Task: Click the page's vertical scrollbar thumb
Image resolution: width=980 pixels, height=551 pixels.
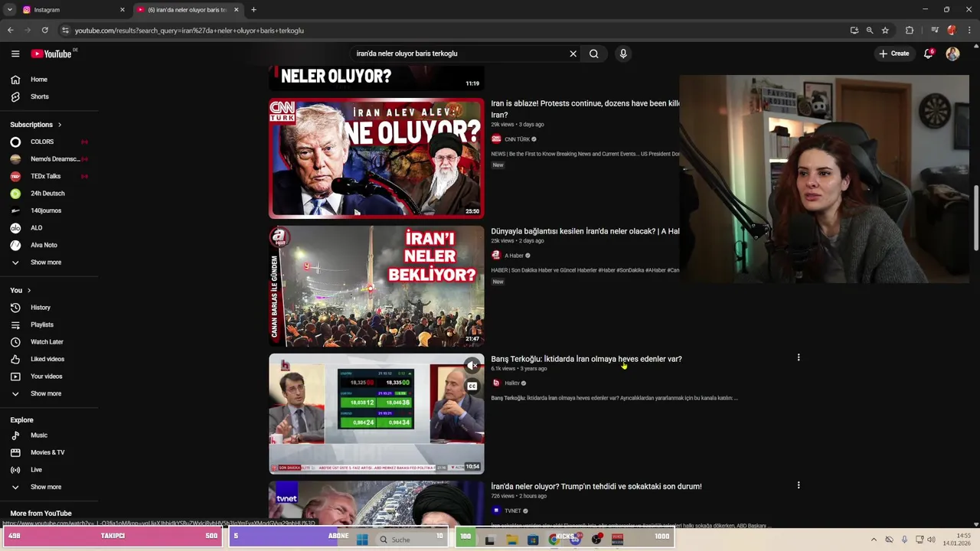Action: click(975, 217)
